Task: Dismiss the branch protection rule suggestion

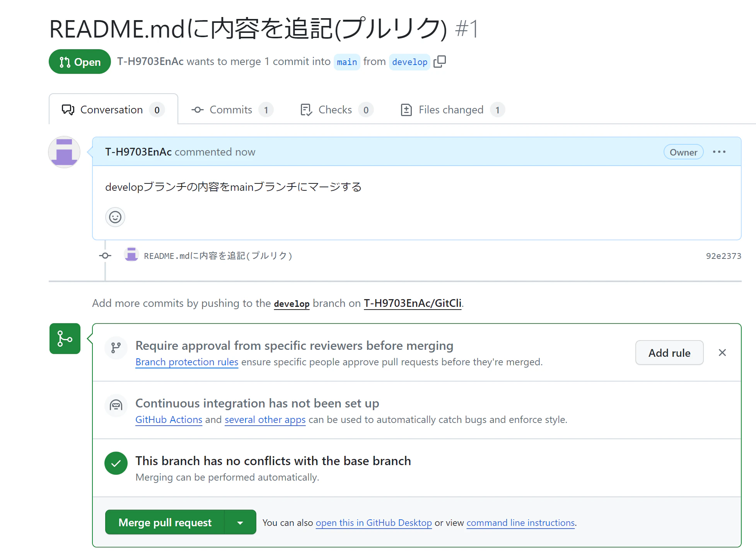Action: pos(722,353)
